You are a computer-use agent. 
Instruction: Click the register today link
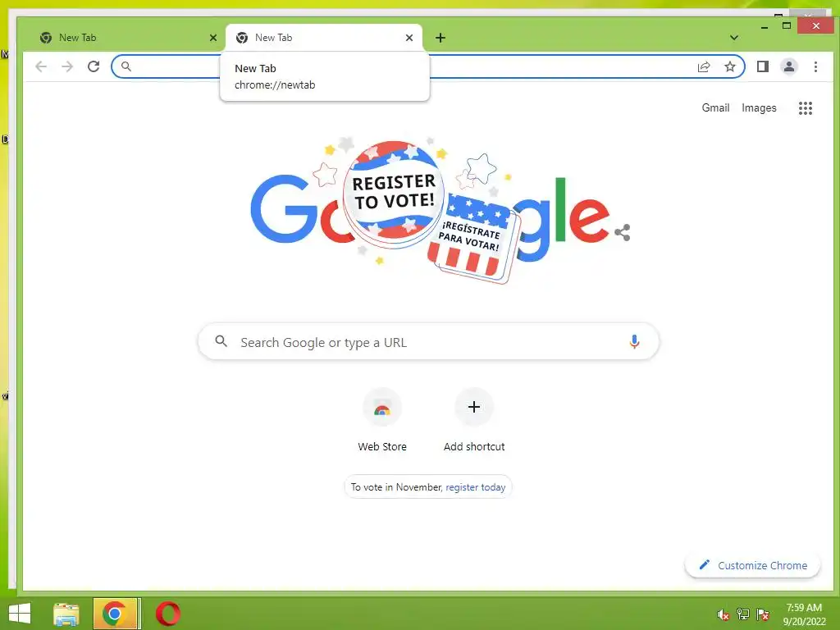click(x=475, y=487)
